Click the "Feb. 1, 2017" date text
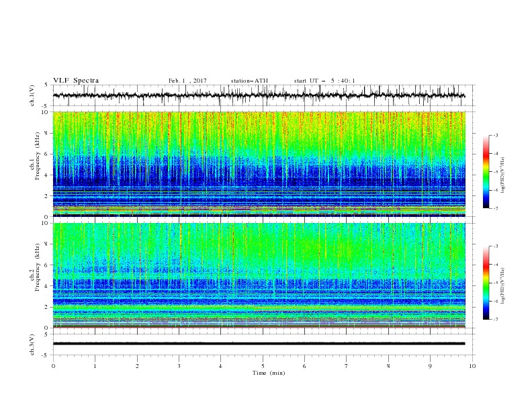The width and height of the screenshot is (532, 411). tap(187, 81)
